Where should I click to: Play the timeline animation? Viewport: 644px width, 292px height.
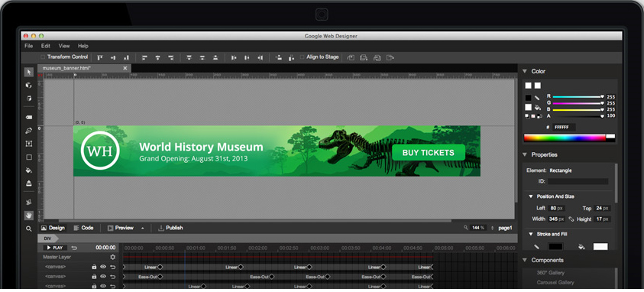[x=55, y=248]
